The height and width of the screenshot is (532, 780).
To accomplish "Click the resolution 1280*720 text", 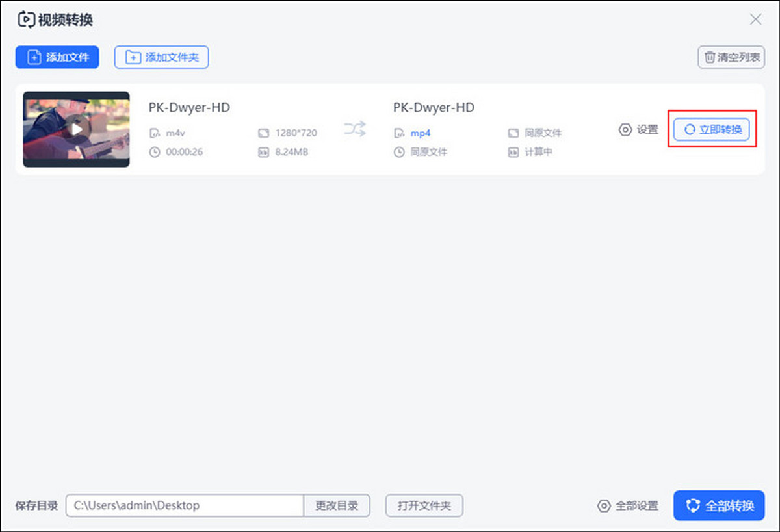I will click(296, 133).
